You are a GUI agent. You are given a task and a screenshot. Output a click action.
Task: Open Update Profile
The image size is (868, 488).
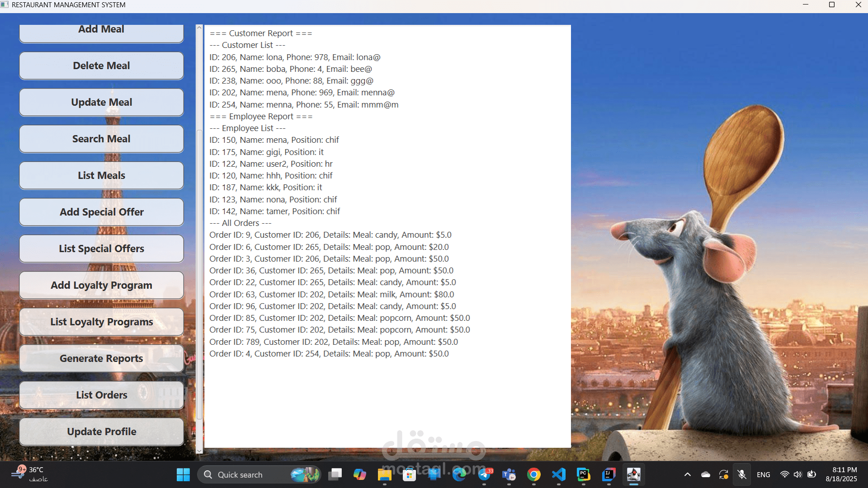(101, 432)
